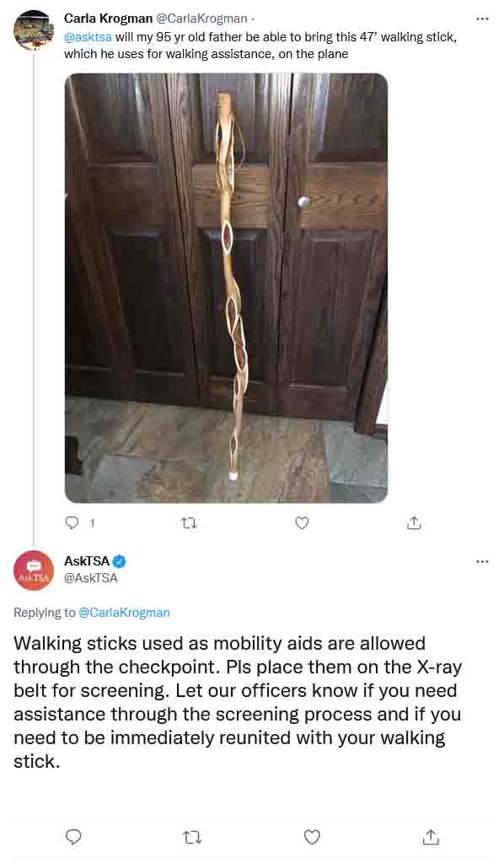Viewport: 504px width, 863px height.
Task: Click the AskTSA verified badge
Action: (x=120, y=561)
